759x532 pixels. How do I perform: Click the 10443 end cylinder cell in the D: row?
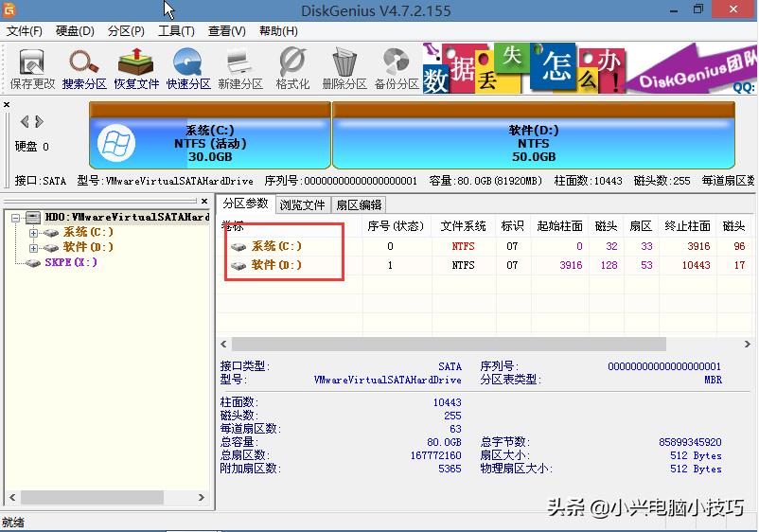tap(696, 265)
